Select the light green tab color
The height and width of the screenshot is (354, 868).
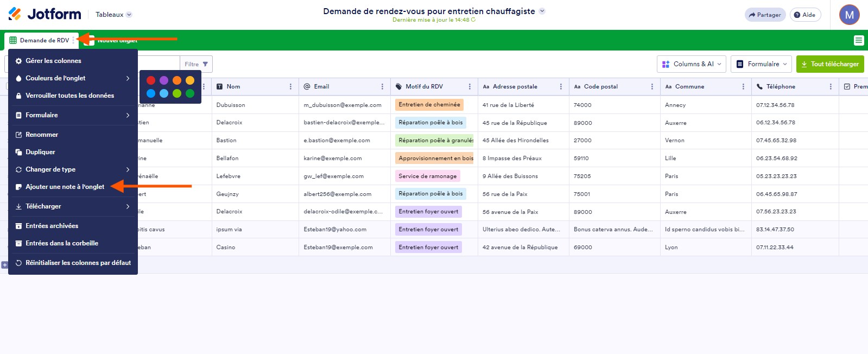tap(177, 93)
